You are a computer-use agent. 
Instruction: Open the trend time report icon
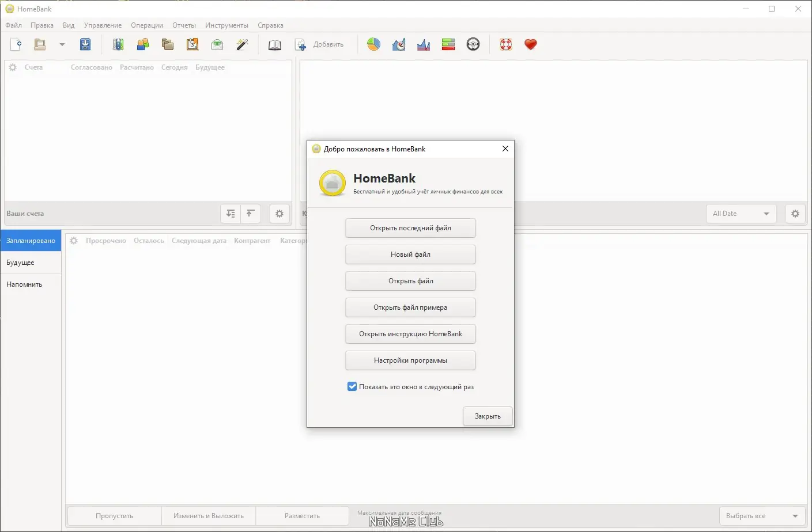pos(399,44)
